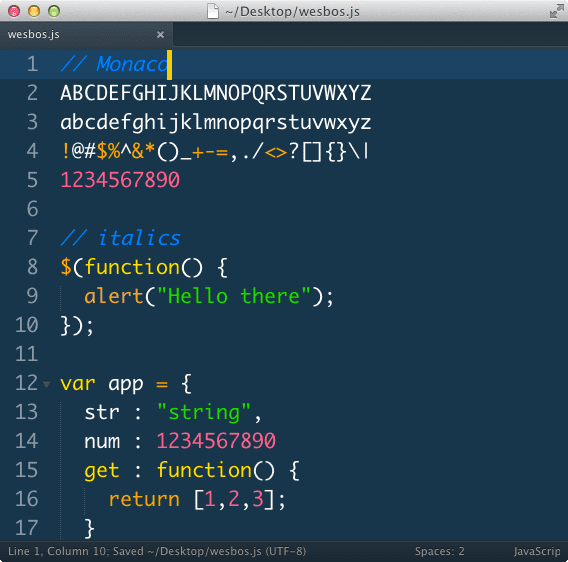Click the green zoom window button

point(54,11)
